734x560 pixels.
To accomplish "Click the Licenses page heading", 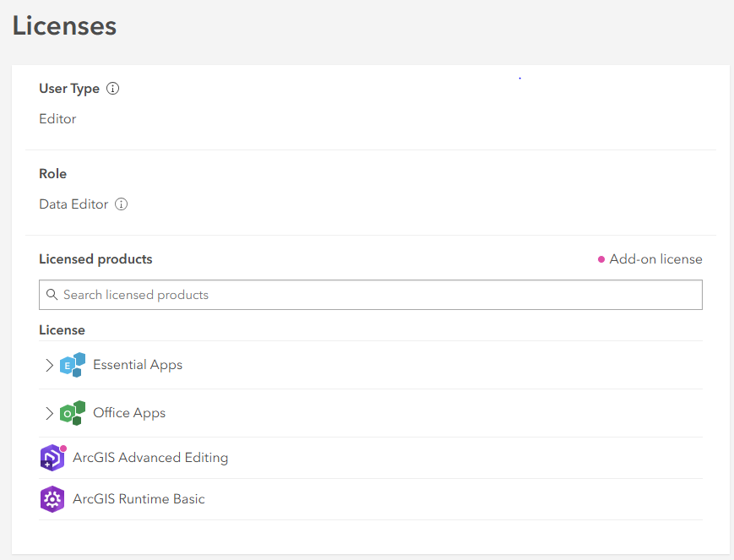I will [64, 26].
